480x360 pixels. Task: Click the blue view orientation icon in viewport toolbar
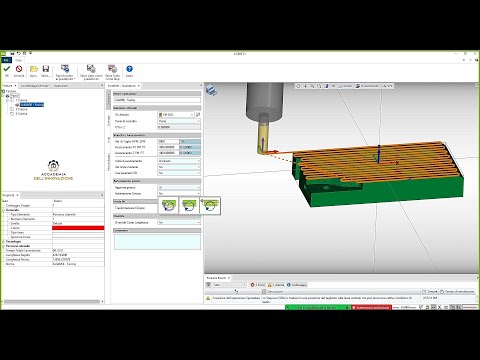pyautogui.click(x=327, y=86)
